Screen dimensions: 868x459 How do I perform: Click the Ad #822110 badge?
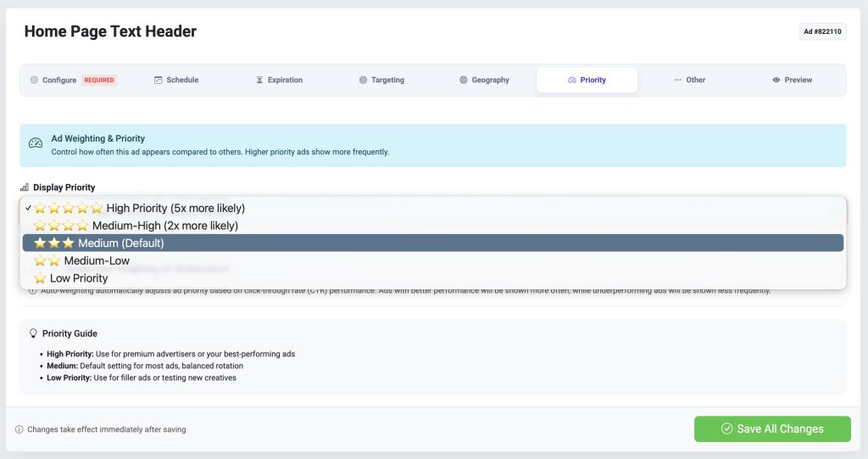point(822,32)
